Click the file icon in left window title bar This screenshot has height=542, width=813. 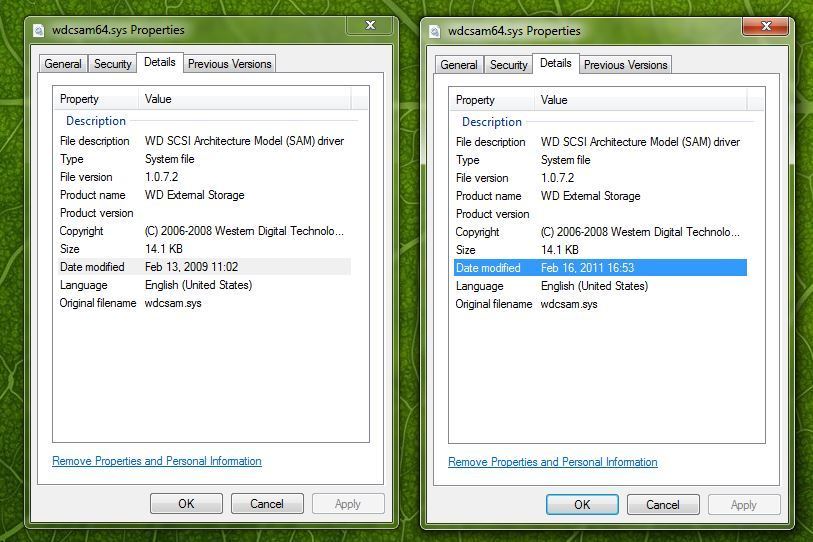(x=39, y=31)
